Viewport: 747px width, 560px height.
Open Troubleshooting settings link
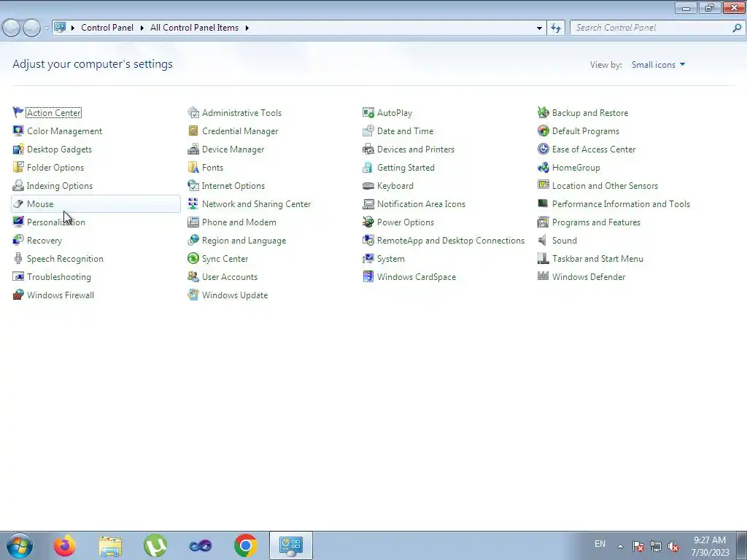[x=59, y=277]
